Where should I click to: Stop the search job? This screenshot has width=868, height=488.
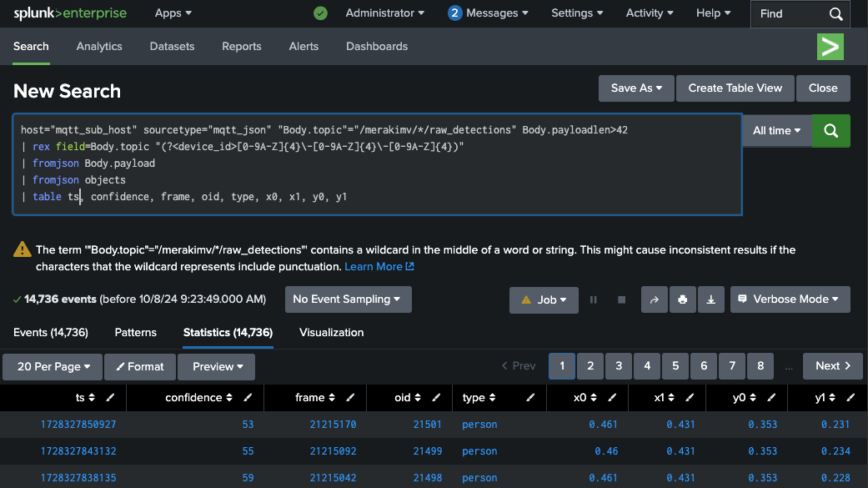(x=622, y=299)
